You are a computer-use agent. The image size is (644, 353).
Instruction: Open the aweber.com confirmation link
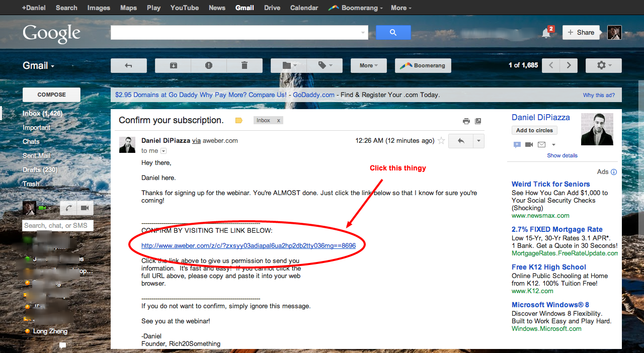pyautogui.click(x=248, y=246)
